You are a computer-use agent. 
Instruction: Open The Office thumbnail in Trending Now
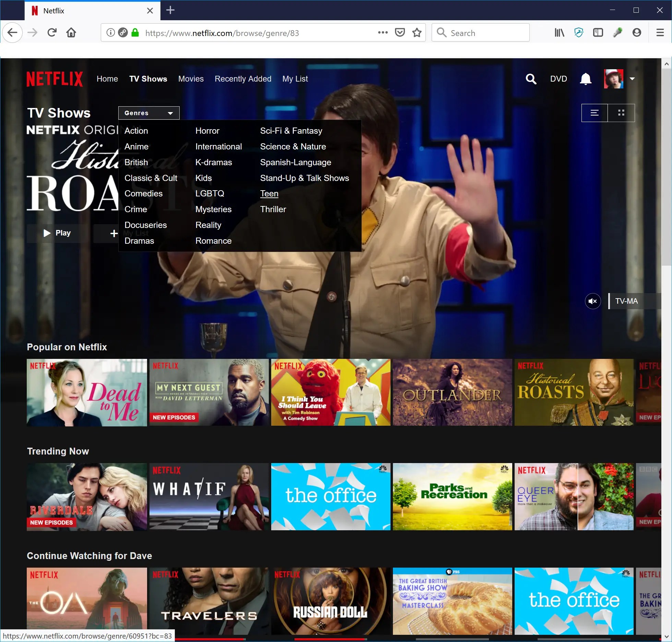coord(331,497)
